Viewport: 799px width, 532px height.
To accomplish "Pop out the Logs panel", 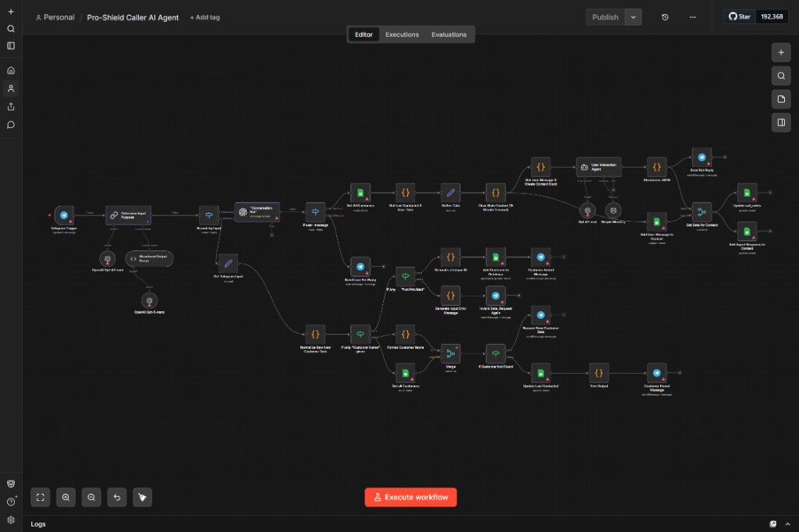I will (773, 524).
